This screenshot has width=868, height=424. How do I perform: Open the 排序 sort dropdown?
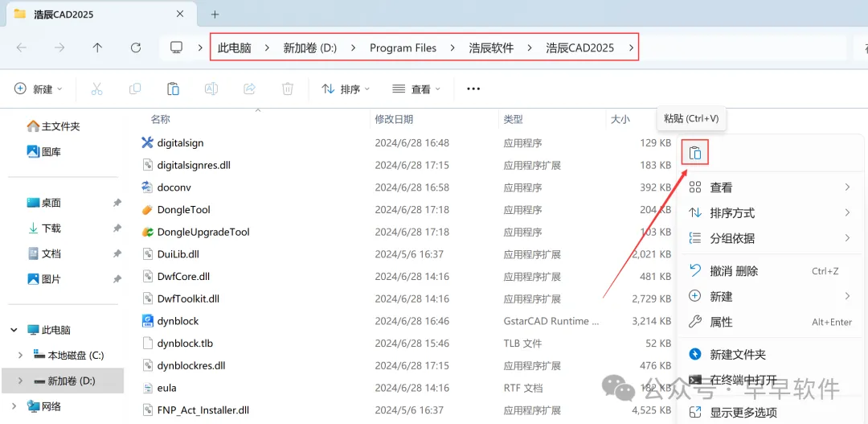346,89
